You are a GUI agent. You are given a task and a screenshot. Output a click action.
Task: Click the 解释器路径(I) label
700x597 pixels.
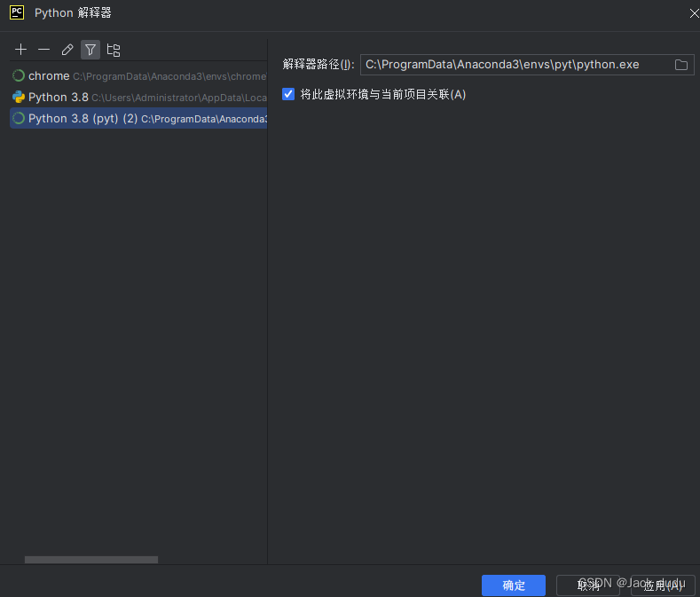(318, 65)
